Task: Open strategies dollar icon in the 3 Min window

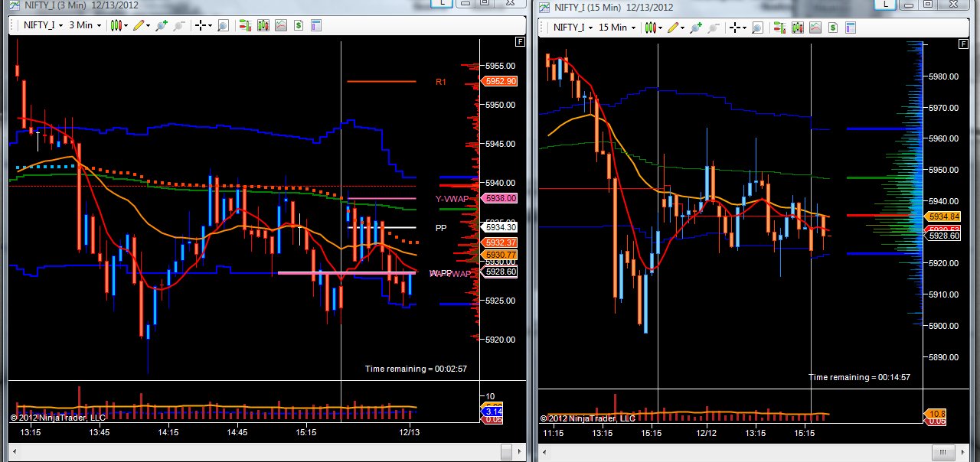Action: [x=299, y=25]
